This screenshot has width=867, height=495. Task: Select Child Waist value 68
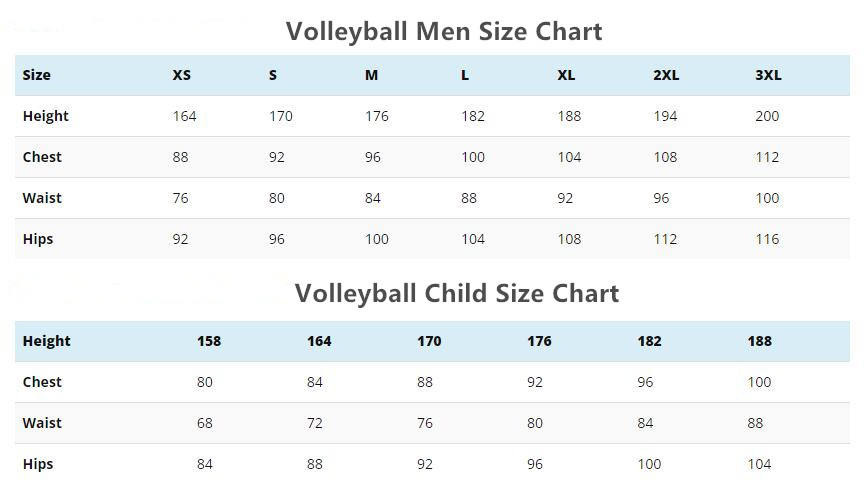[x=205, y=423]
